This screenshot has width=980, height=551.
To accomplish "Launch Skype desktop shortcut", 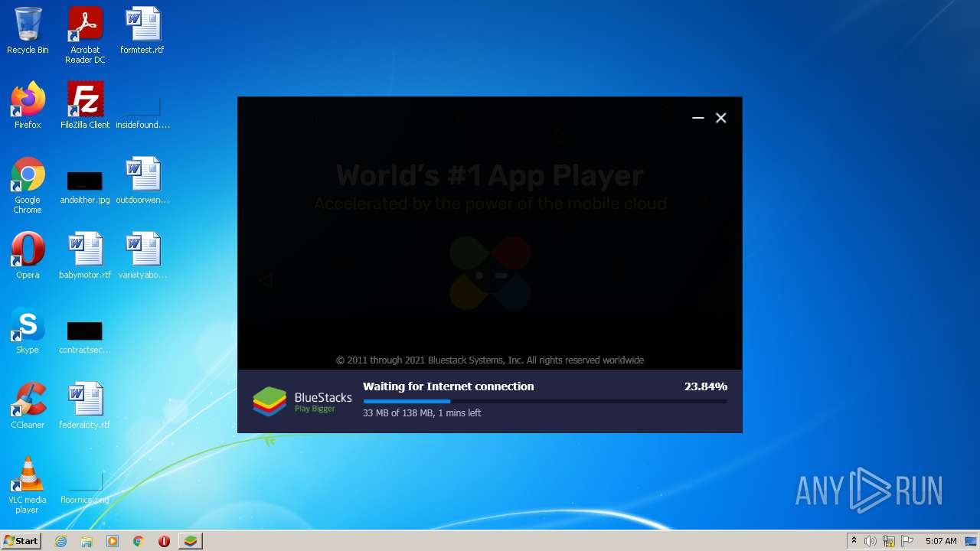I will point(28,331).
